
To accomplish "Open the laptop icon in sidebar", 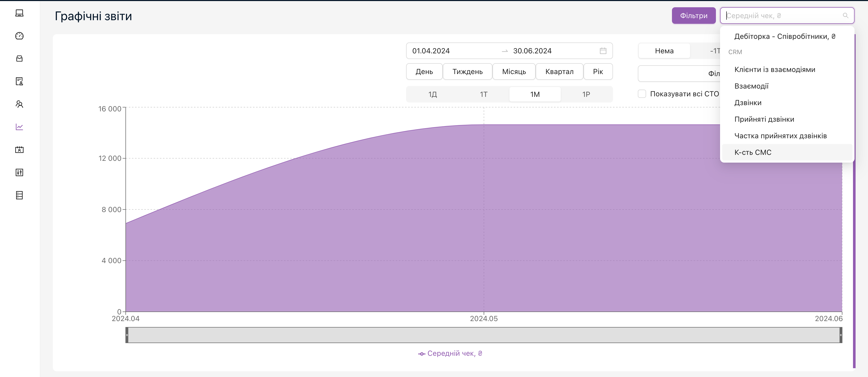I will 19,13.
